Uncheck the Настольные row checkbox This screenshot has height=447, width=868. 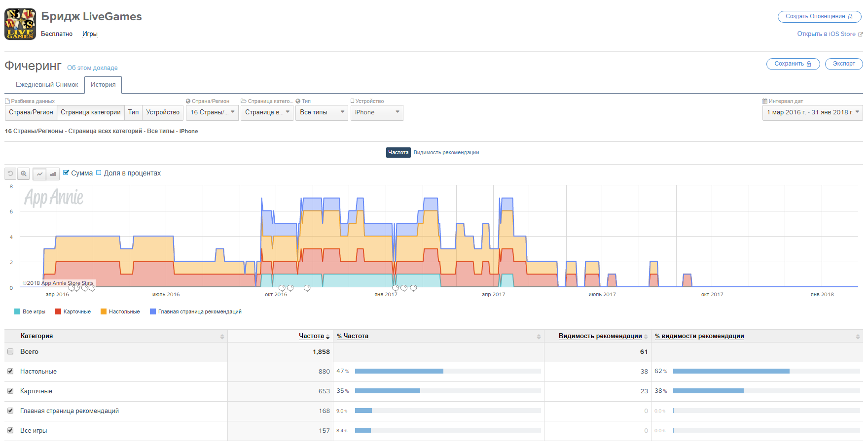pyautogui.click(x=10, y=371)
